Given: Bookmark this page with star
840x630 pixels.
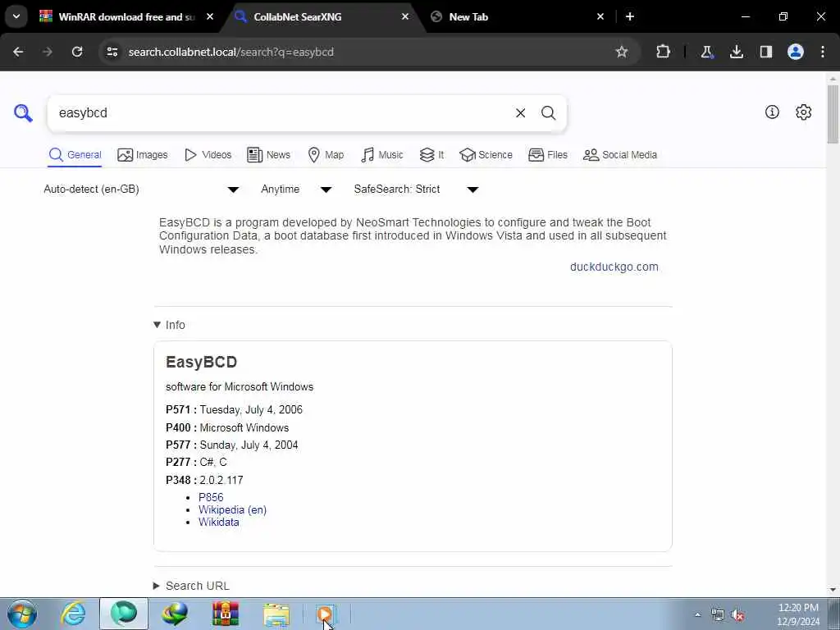Looking at the screenshot, I should click(622, 52).
